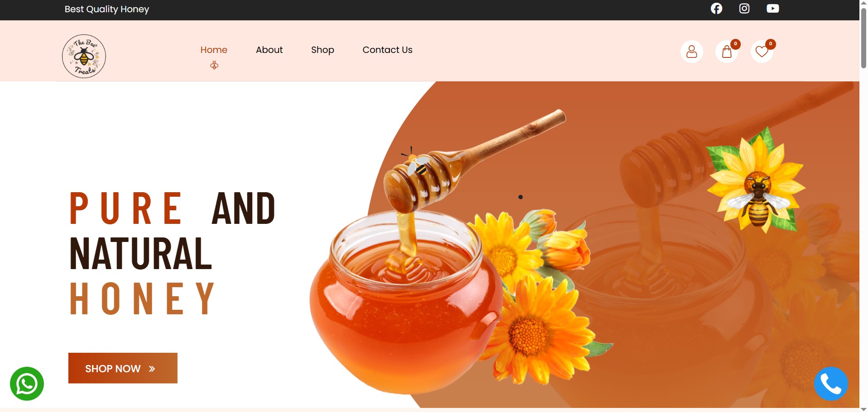Click the bee icon under Home
The width and height of the screenshot is (868, 412).
pyautogui.click(x=214, y=66)
